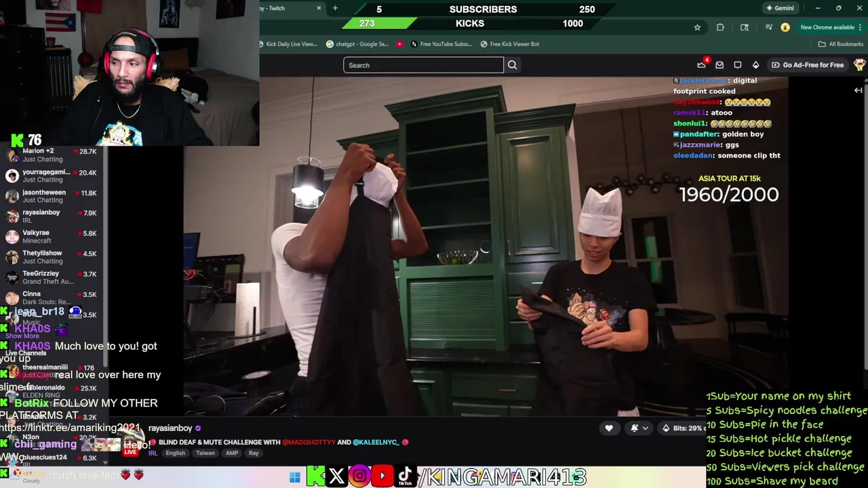Open the Prime loot crown icon
The width and height of the screenshot is (868, 488).
(x=701, y=65)
